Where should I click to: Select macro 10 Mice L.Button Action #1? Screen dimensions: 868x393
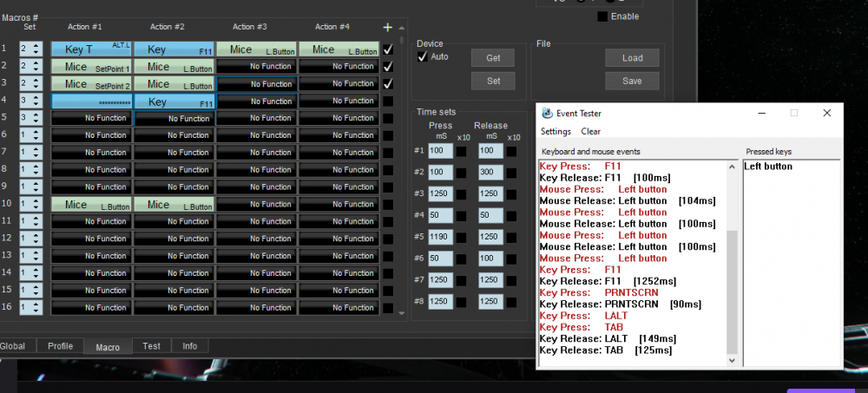pyautogui.click(x=91, y=205)
